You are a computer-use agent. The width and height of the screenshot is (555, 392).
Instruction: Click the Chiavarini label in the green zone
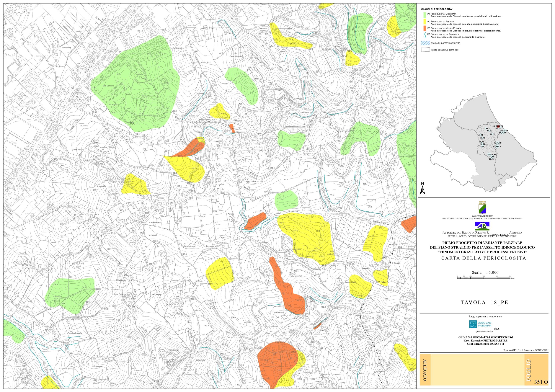point(57,296)
